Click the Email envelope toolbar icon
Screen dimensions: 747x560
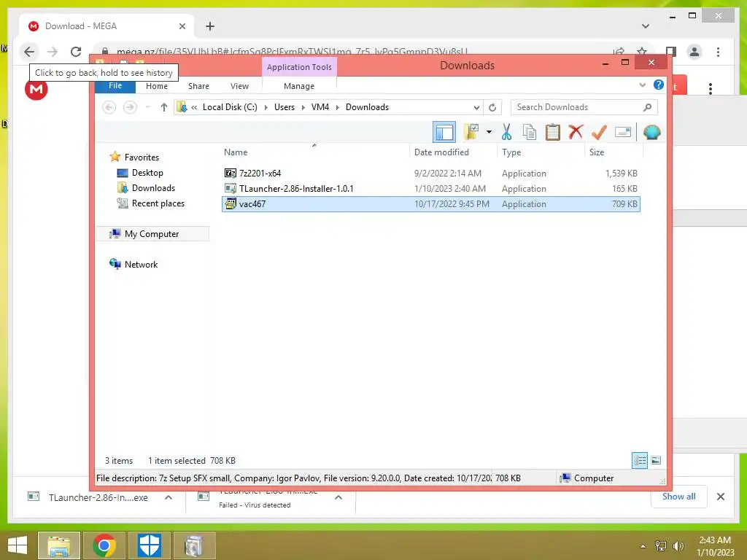pos(623,132)
